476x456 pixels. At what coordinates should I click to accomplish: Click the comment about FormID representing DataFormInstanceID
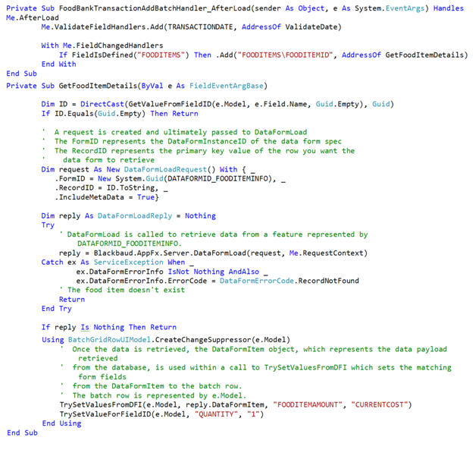tap(192, 141)
